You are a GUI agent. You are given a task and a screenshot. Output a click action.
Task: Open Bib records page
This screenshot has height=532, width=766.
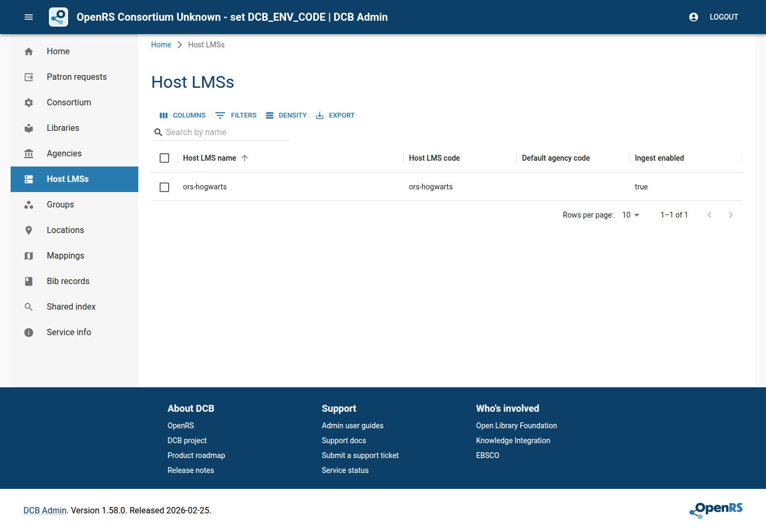74,281
